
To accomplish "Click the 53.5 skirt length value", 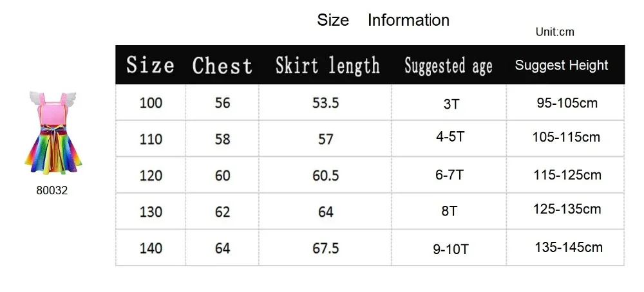I will (325, 102).
